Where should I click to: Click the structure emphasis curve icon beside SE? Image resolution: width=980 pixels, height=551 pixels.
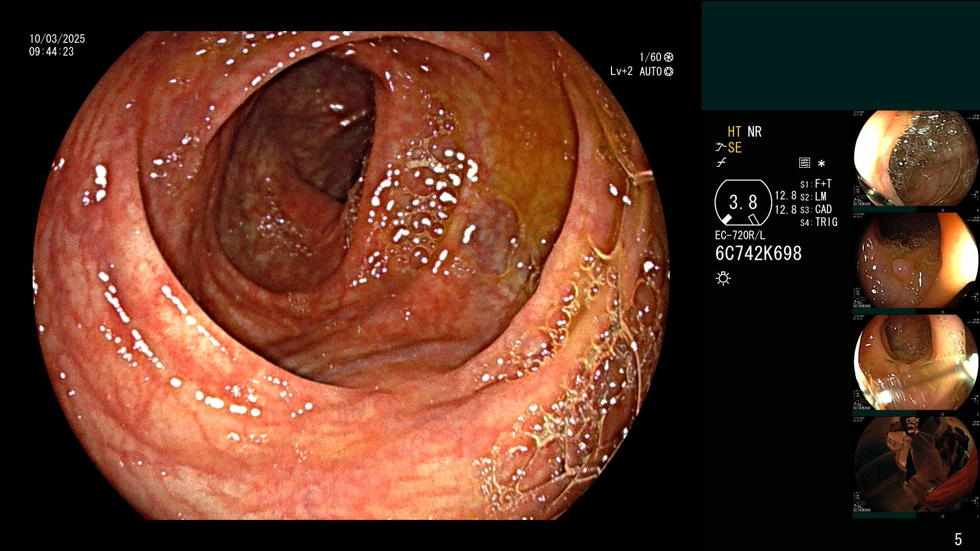pos(721,147)
